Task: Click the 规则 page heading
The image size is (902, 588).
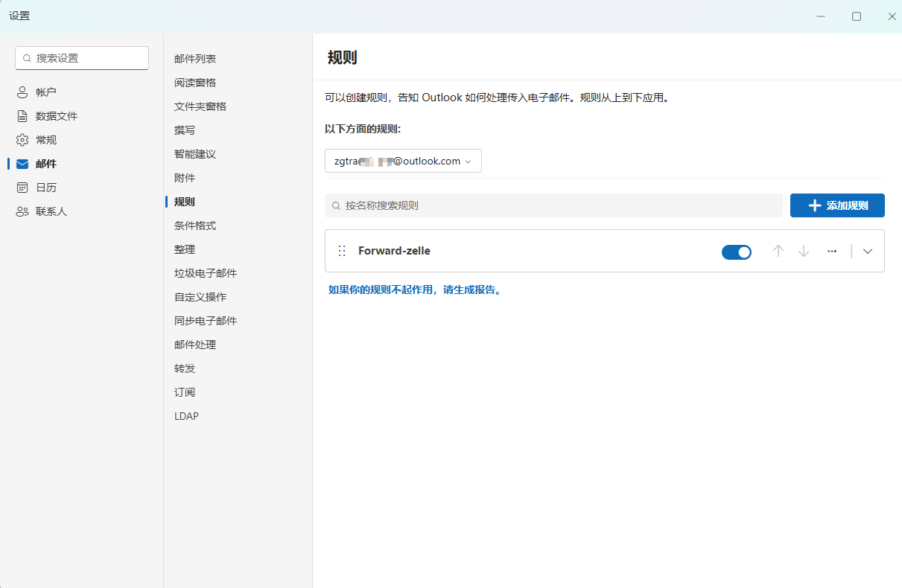Action: (343, 58)
